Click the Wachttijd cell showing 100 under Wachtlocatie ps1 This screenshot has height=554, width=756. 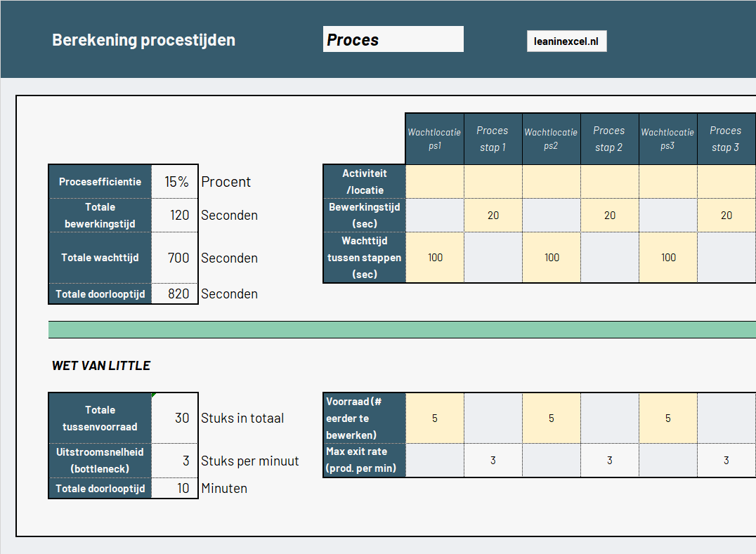pyautogui.click(x=434, y=258)
